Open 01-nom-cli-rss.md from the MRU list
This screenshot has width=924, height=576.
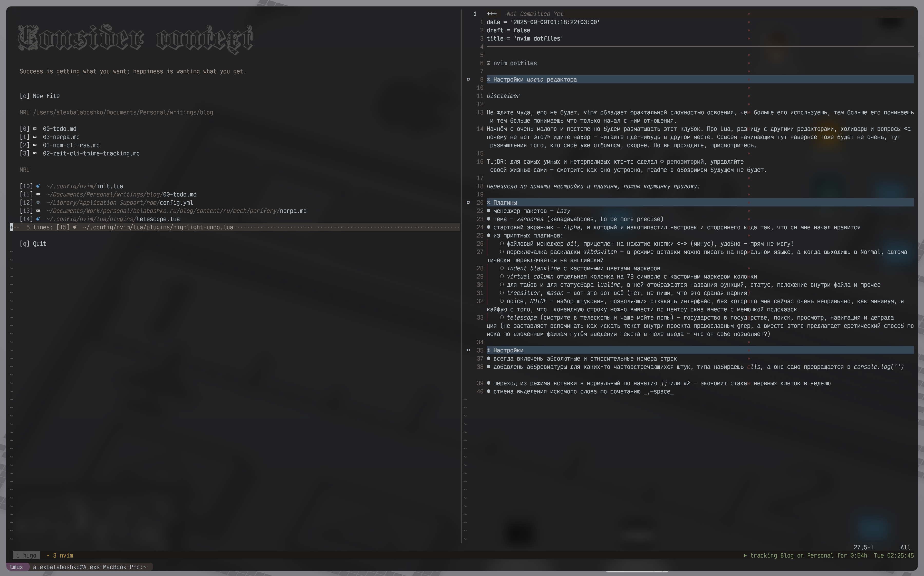71,145
